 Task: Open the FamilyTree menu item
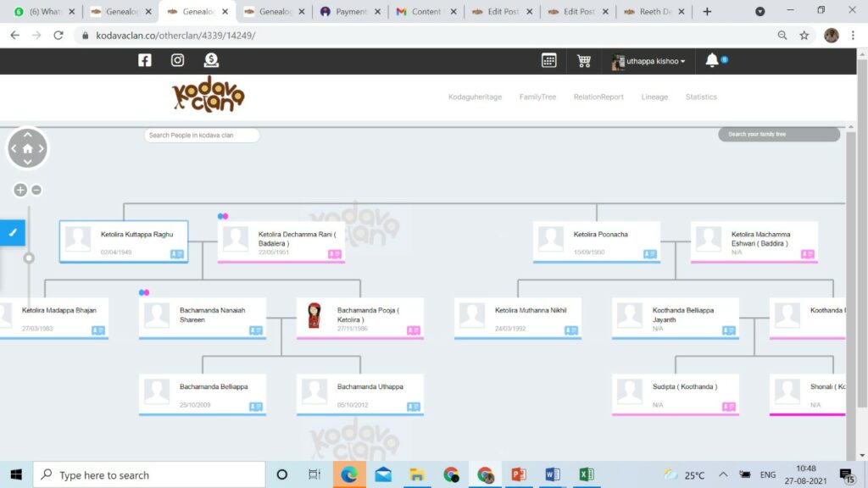537,97
